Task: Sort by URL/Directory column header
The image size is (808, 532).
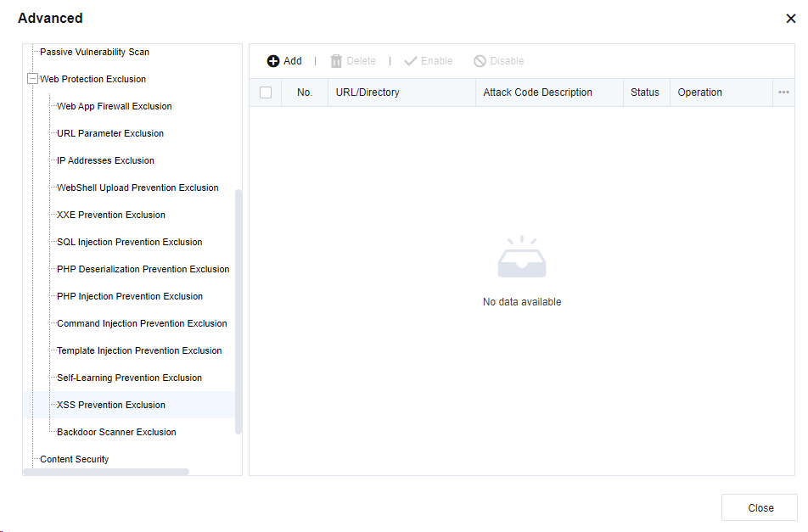Action: pos(368,92)
